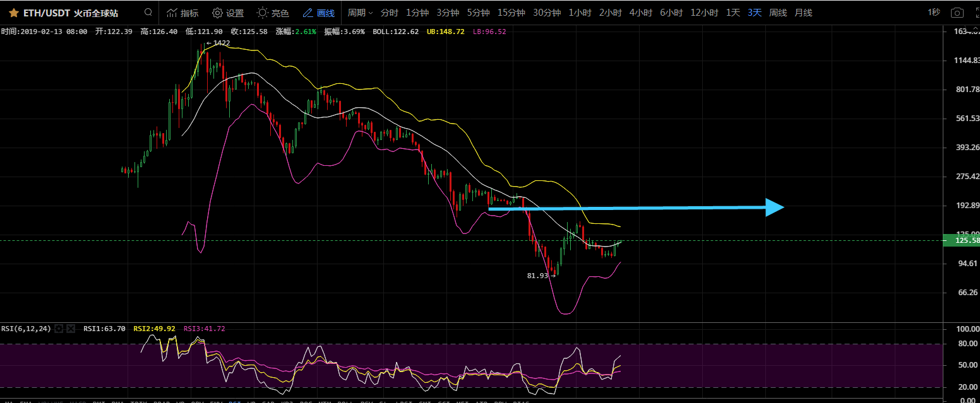Switch to the 1小时 interval
This screenshot has height=403, width=980.
coord(580,13)
